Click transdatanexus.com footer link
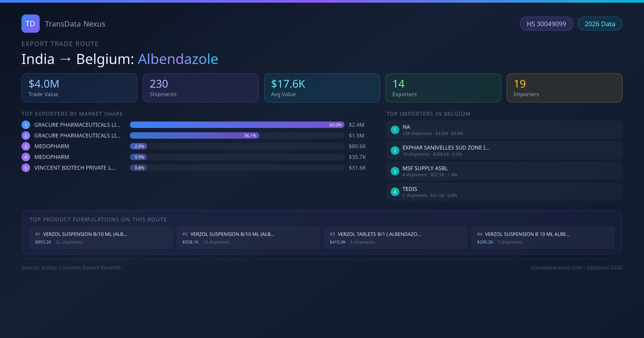This screenshot has width=644, height=338. 557,267
